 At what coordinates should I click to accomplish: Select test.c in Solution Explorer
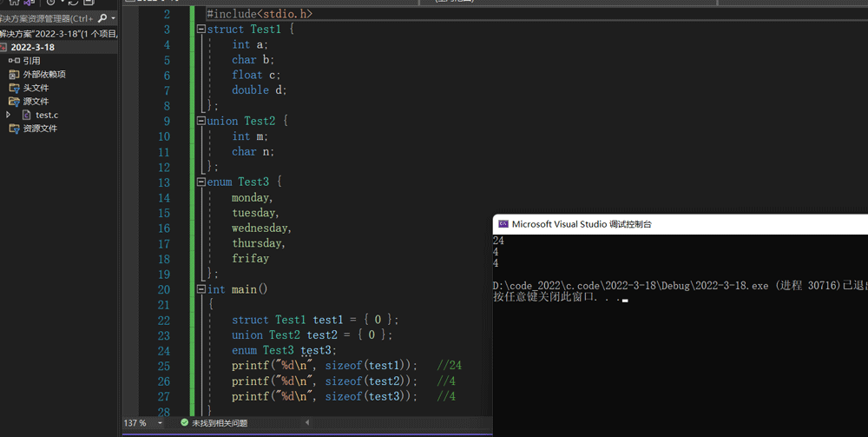47,116
